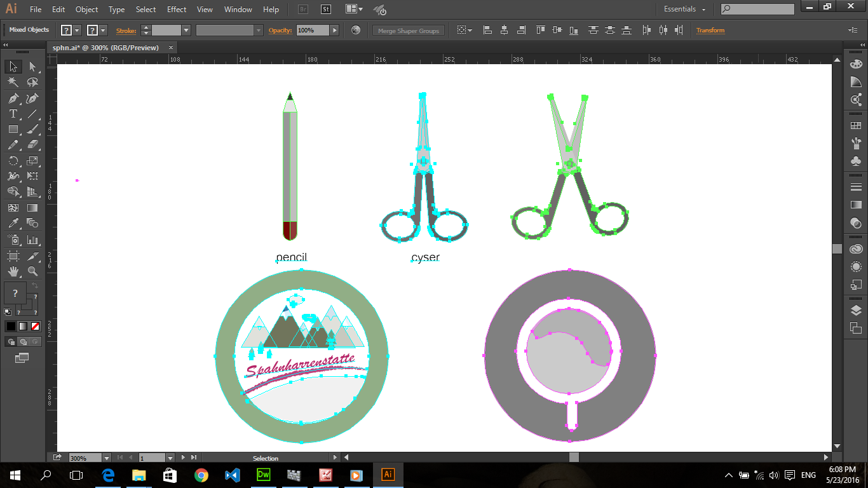Click the black Color swatch button
The image size is (868, 488).
coord(11,326)
